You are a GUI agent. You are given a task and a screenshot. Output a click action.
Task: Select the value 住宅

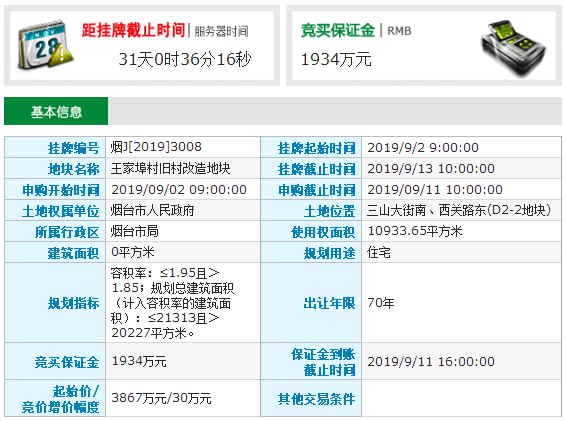(x=379, y=252)
